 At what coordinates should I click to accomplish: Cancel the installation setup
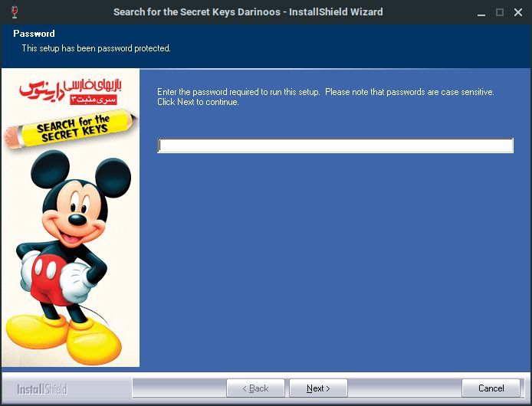(x=491, y=388)
